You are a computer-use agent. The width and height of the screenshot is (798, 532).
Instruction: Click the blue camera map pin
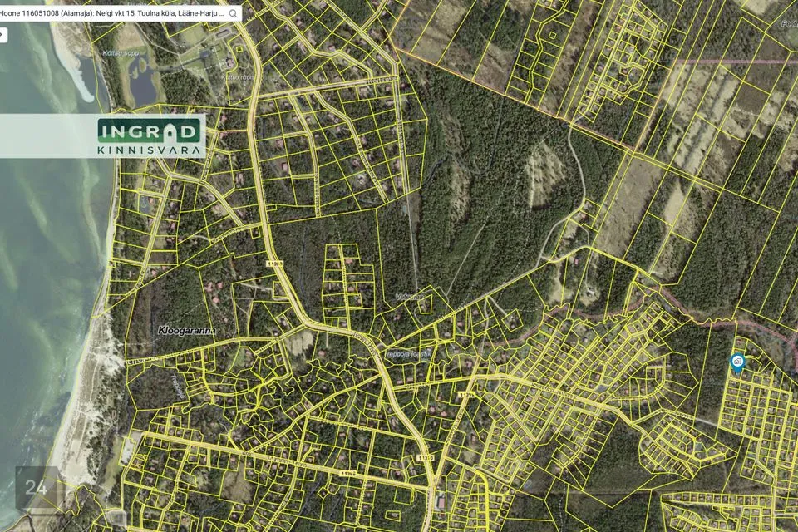[x=736, y=362]
